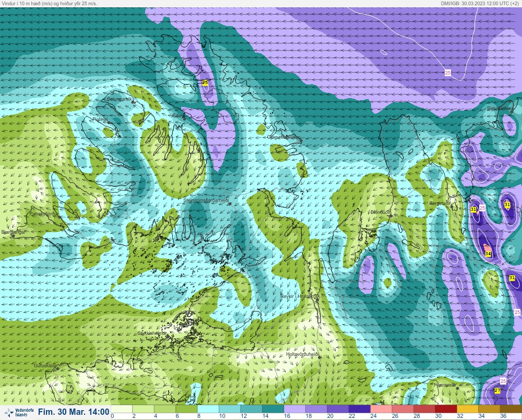This screenshot has height=420, width=522.
Task: Select the 2–4 m/s legend swatch
Action: pos(143,409)
